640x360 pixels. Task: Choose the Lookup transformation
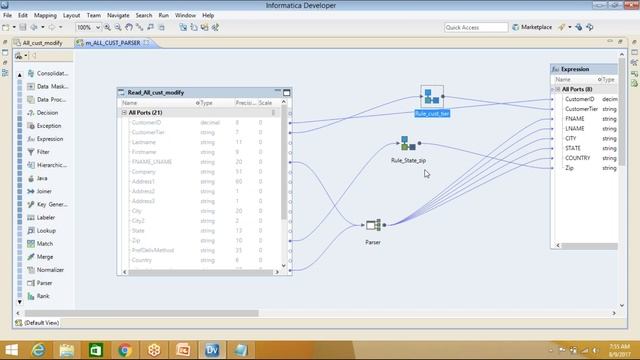pos(41,231)
